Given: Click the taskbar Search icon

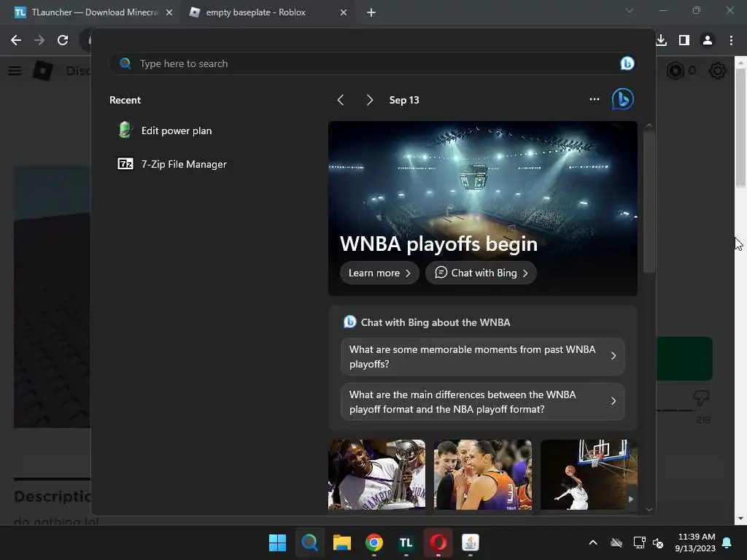Looking at the screenshot, I should click(x=309, y=542).
